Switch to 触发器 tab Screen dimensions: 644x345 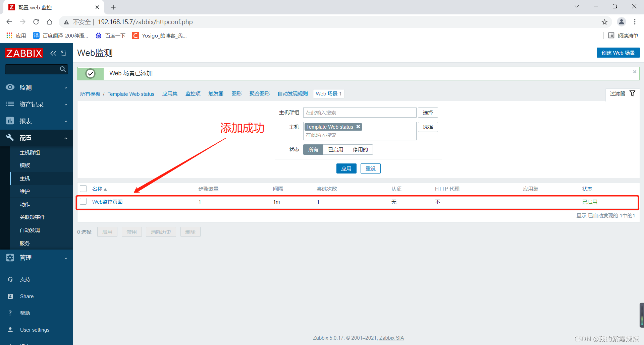click(216, 94)
